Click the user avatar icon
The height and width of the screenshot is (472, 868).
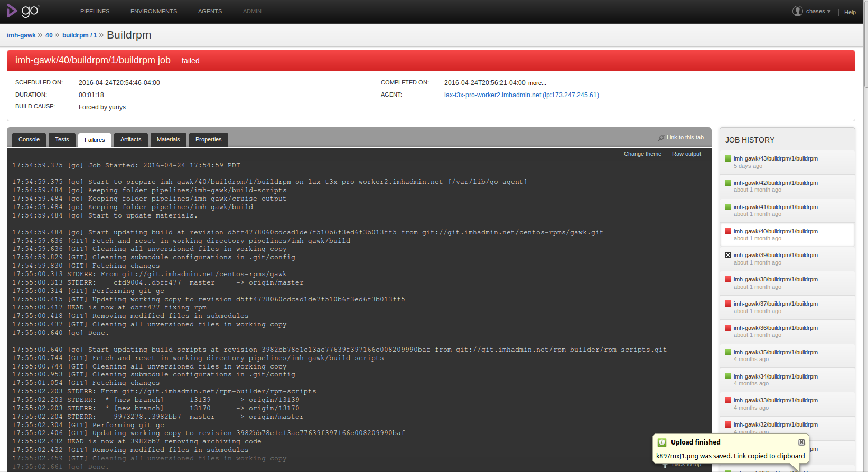click(797, 11)
